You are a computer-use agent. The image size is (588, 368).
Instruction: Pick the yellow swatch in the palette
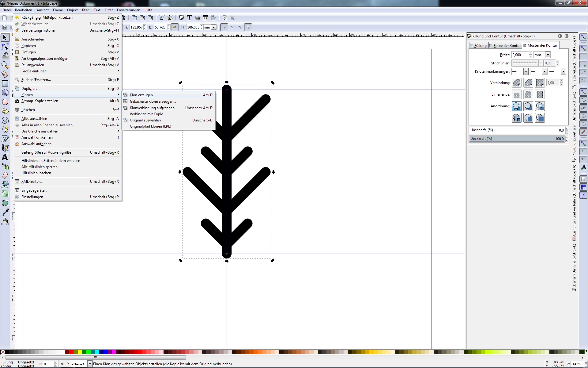click(80, 352)
